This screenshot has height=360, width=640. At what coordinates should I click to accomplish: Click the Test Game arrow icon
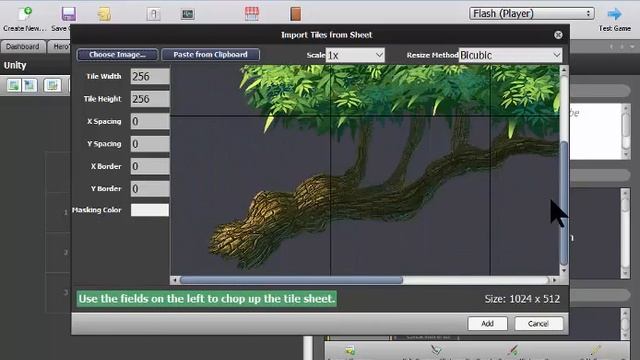[614, 14]
